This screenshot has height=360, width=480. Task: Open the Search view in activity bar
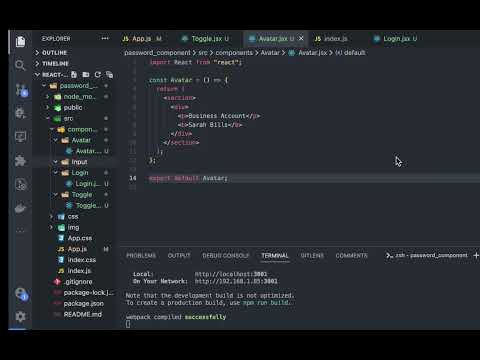pyautogui.click(x=20, y=65)
